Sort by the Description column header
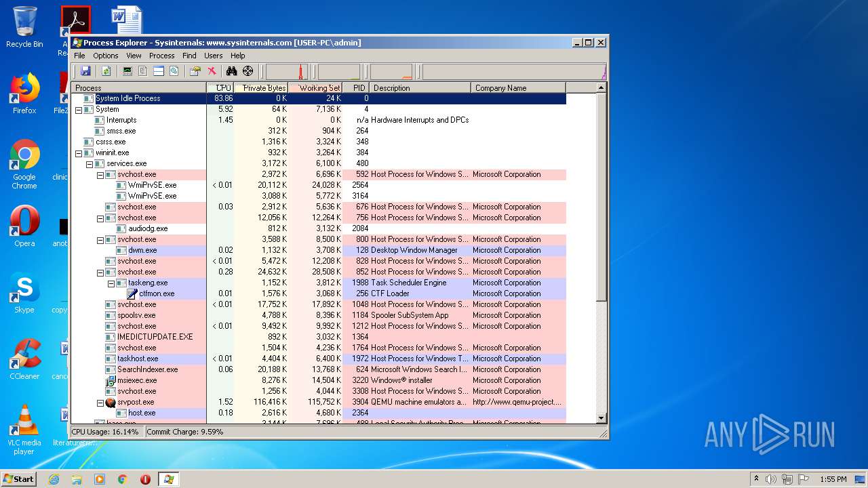This screenshot has width=868, height=488. (x=420, y=87)
